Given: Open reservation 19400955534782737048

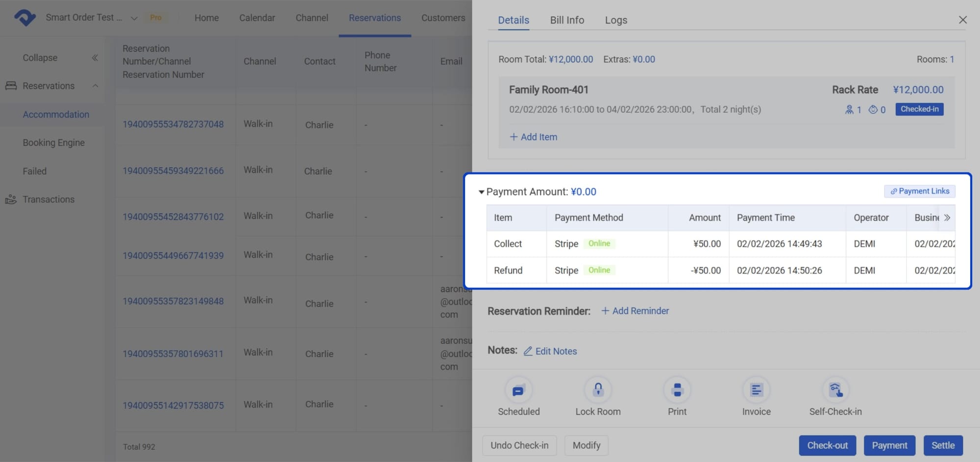Looking at the screenshot, I should pyautogui.click(x=173, y=124).
